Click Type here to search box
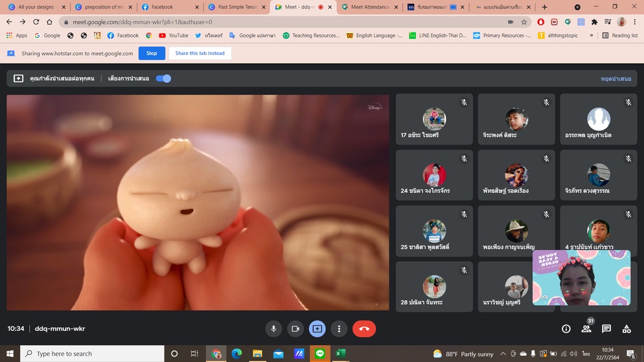This screenshot has height=362, width=644. 92,354
